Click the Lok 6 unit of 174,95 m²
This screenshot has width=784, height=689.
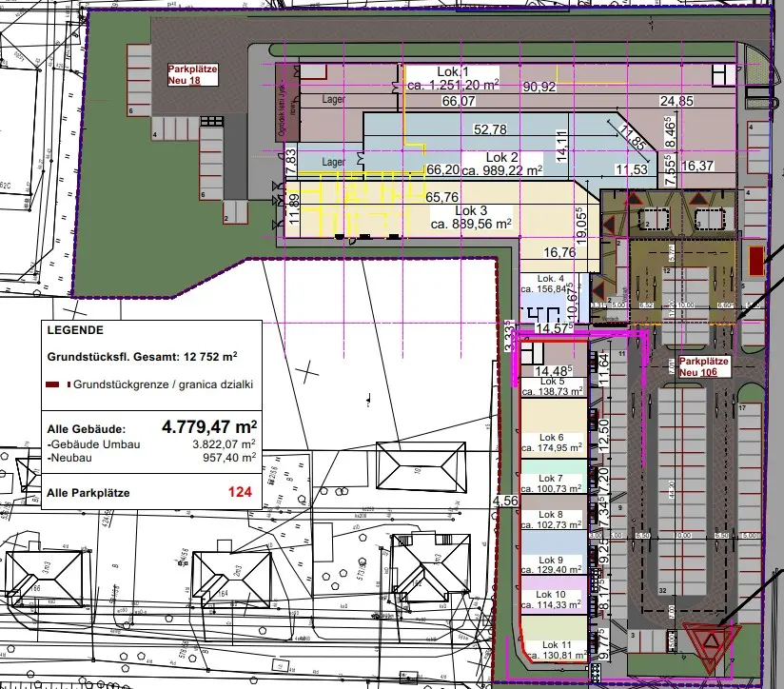[x=551, y=443]
